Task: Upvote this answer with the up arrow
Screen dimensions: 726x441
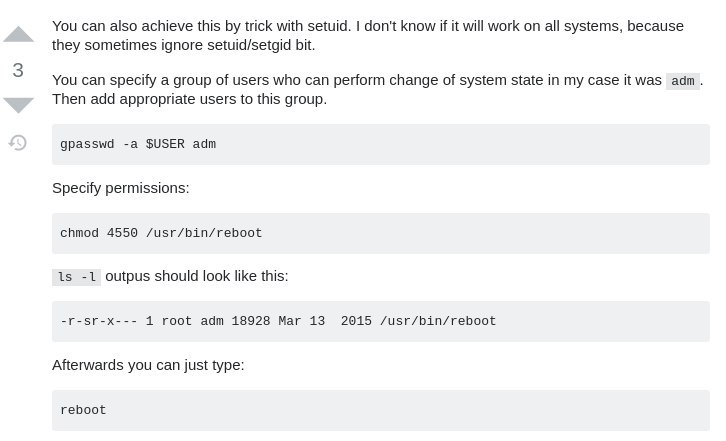Action: pyautogui.click(x=18, y=34)
